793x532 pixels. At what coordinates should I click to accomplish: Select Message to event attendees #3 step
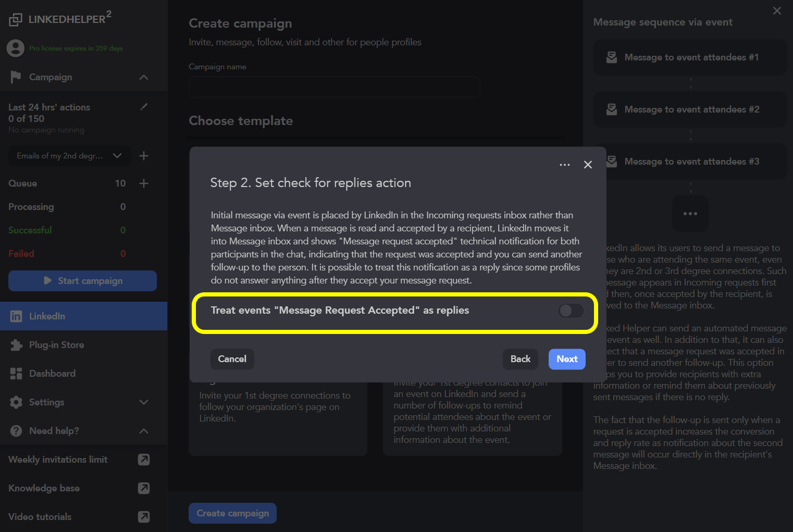click(x=690, y=162)
